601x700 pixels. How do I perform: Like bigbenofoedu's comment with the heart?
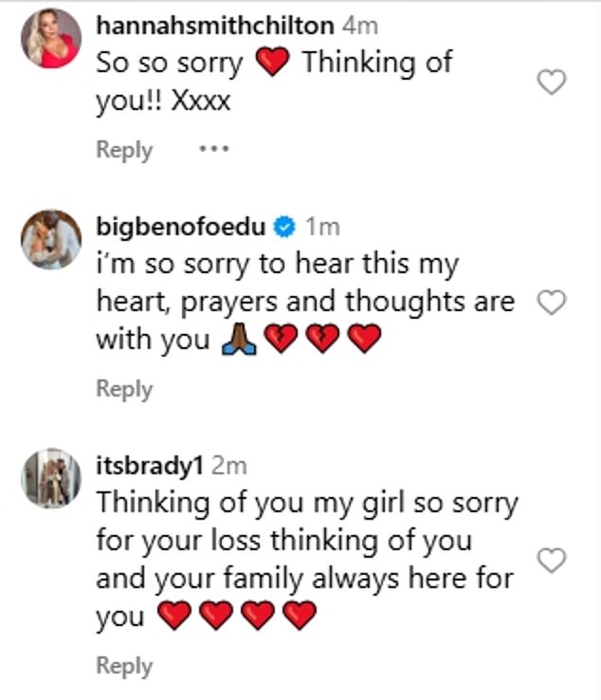pyautogui.click(x=551, y=303)
